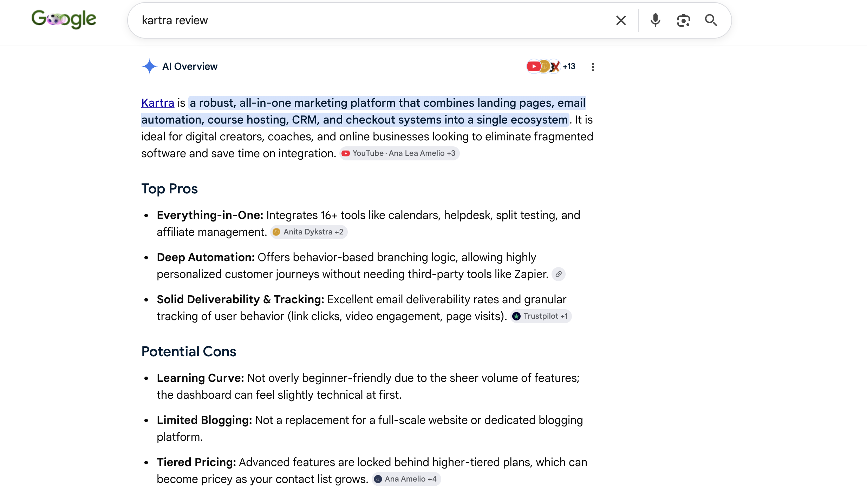
Task: Click the AI Overview sparkle icon
Action: tap(149, 66)
